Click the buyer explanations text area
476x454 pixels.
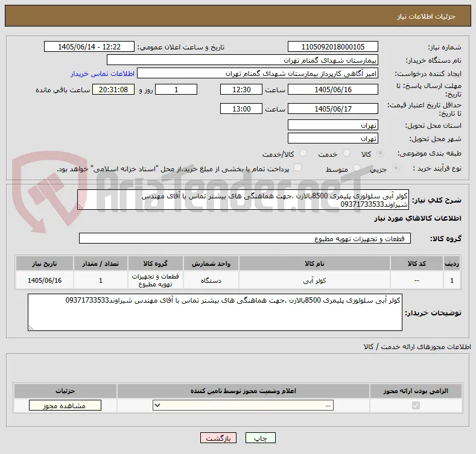click(x=215, y=312)
